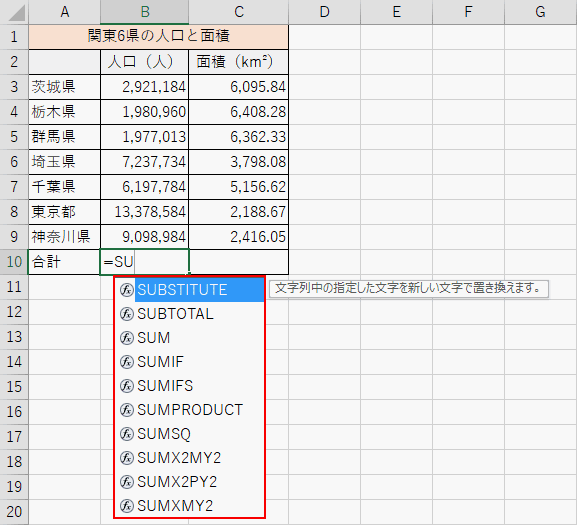Click the fx icon beside SUBTOTAL
This screenshot has width=577, height=525.
pos(127,314)
